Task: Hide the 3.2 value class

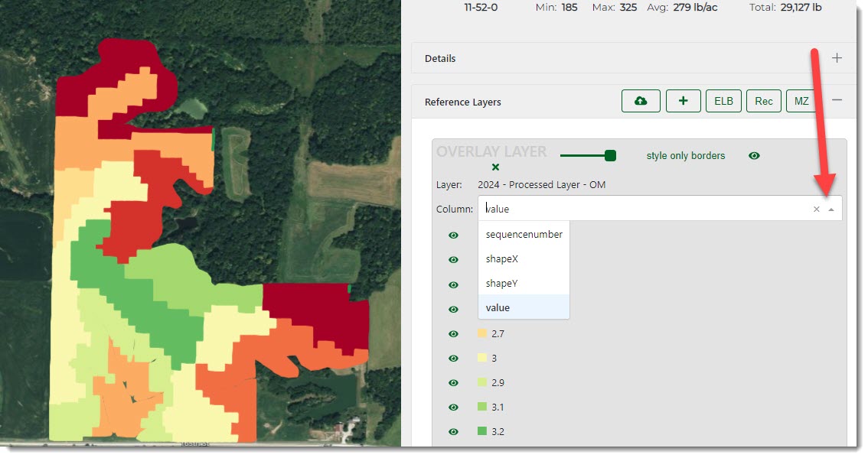Action: [x=453, y=432]
